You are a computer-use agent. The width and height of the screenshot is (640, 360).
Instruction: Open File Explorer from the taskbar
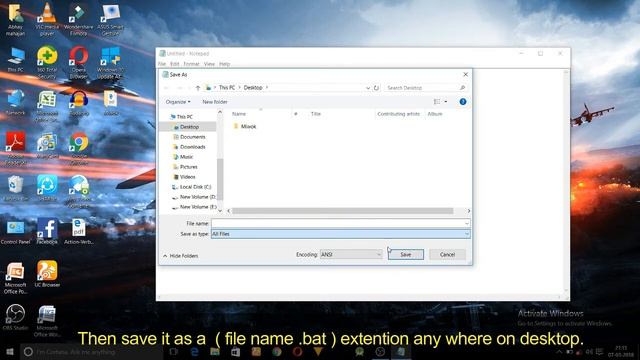pos(215,351)
